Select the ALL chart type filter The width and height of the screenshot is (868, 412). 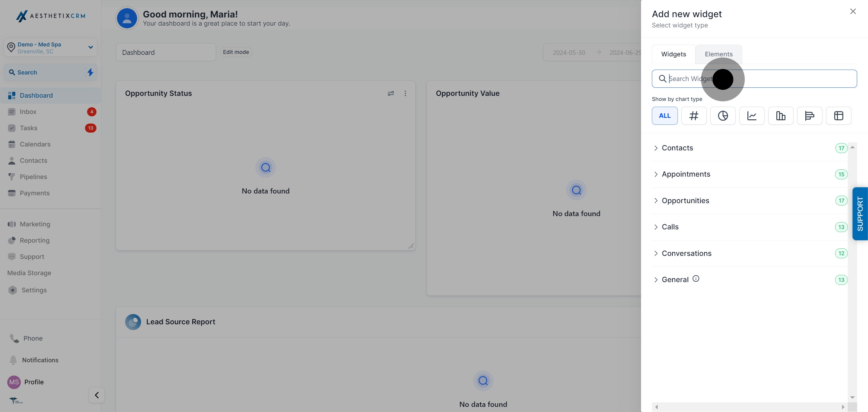(665, 115)
